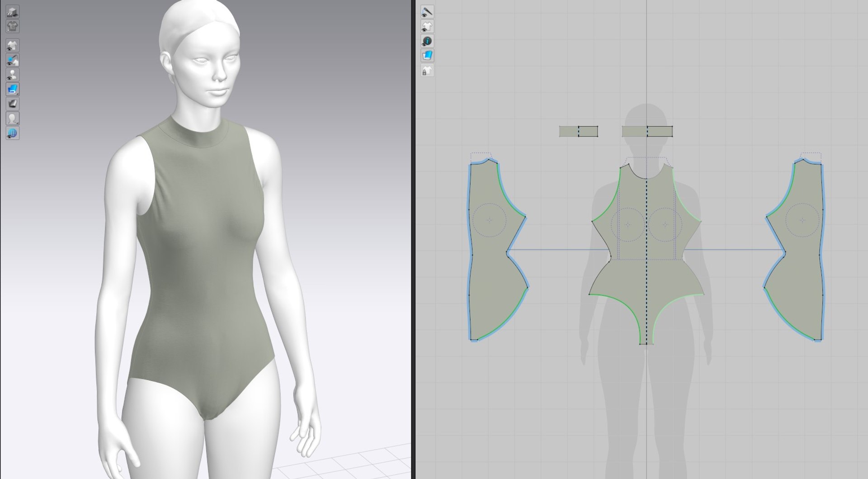Open the avatar render style head icon
This screenshot has height=479, width=868.
[12, 119]
